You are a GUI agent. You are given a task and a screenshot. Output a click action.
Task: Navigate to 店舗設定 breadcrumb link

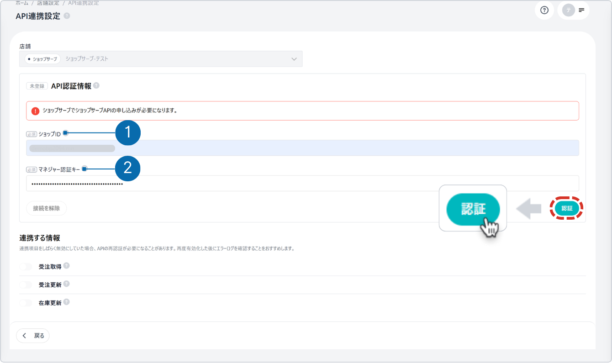coord(48,3)
